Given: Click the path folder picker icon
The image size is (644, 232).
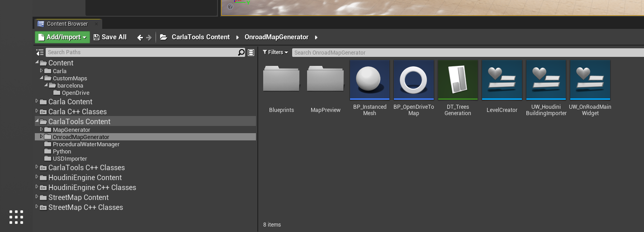Looking at the screenshot, I should 163,37.
